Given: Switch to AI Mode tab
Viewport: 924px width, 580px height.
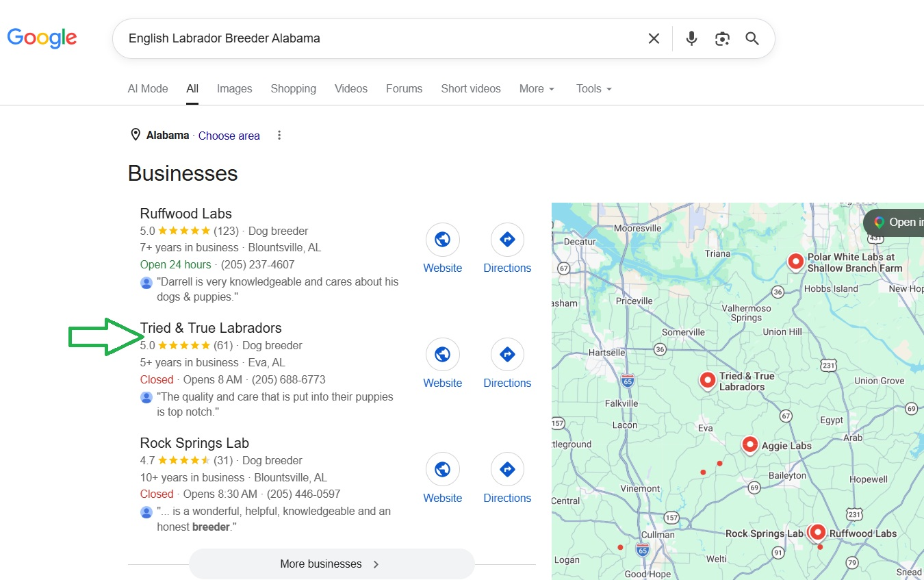Looking at the screenshot, I should [x=148, y=89].
